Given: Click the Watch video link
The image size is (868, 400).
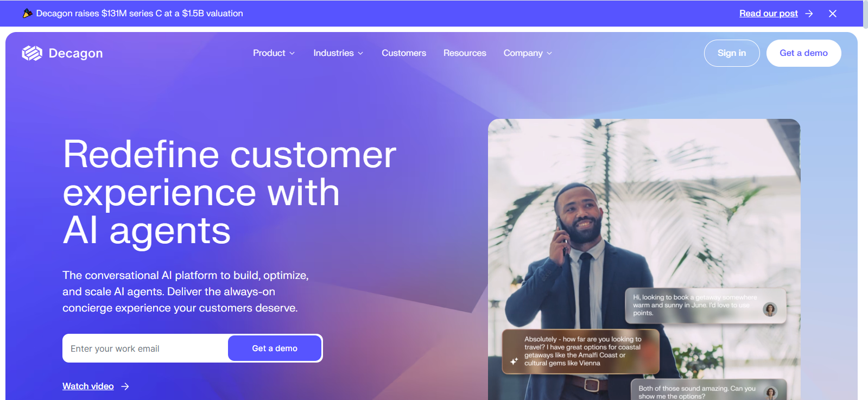Looking at the screenshot, I should point(88,386).
